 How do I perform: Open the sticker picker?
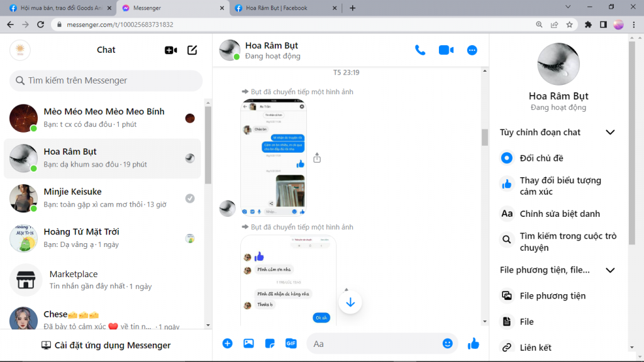pyautogui.click(x=270, y=343)
